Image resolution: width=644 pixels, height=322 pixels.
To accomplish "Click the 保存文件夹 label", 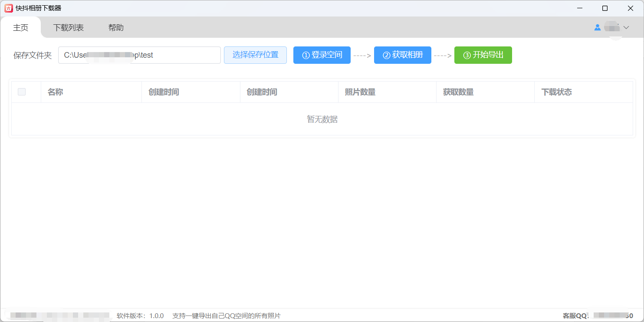I will [33, 55].
